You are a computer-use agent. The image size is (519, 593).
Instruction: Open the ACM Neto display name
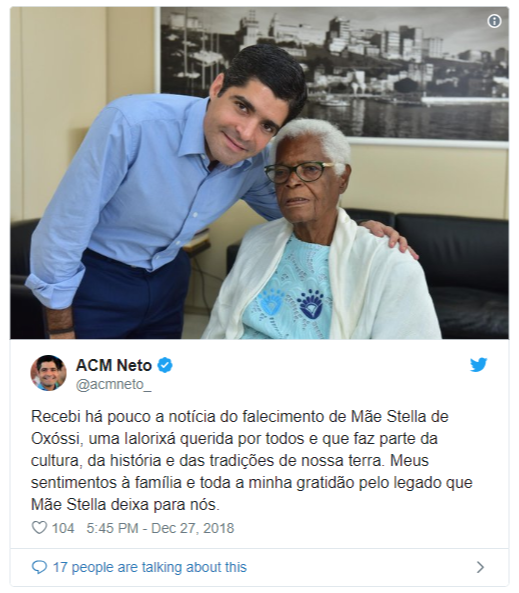[x=113, y=365]
